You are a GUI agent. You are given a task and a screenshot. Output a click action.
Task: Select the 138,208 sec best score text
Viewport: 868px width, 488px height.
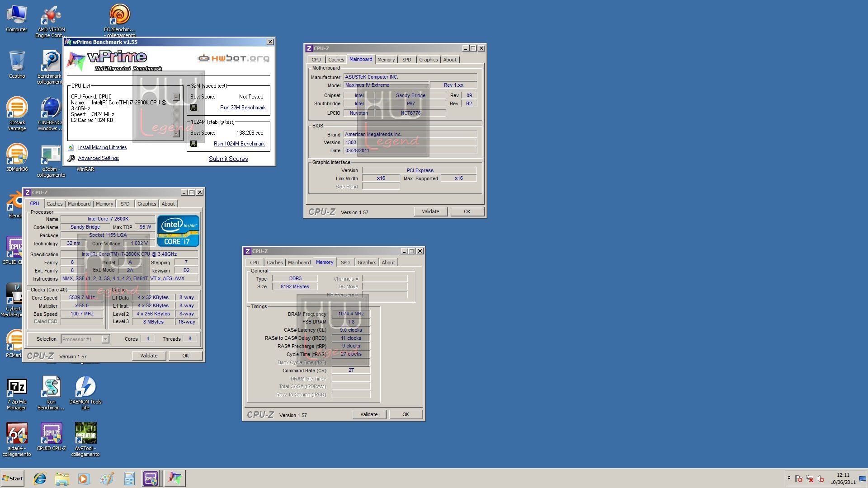click(x=250, y=133)
